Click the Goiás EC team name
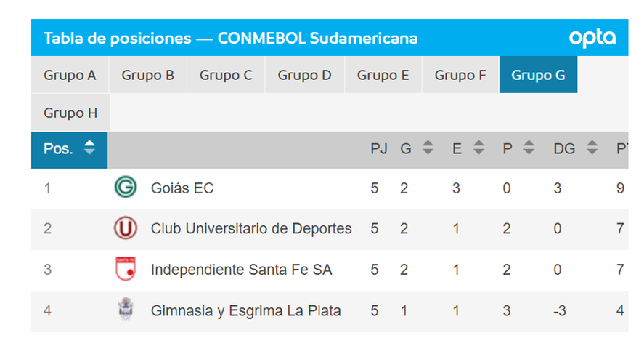This screenshot has height=338, width=644. (182, 188)
